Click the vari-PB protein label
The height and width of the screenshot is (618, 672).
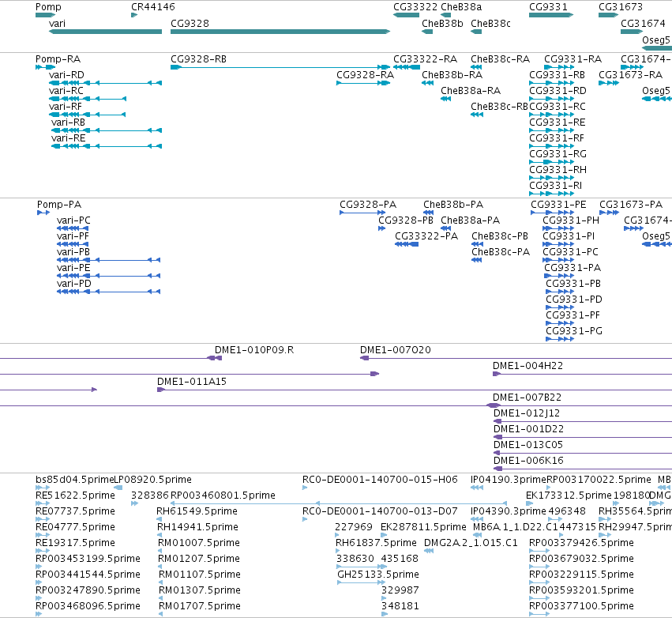pyautogui.click(x=73, y=252)
